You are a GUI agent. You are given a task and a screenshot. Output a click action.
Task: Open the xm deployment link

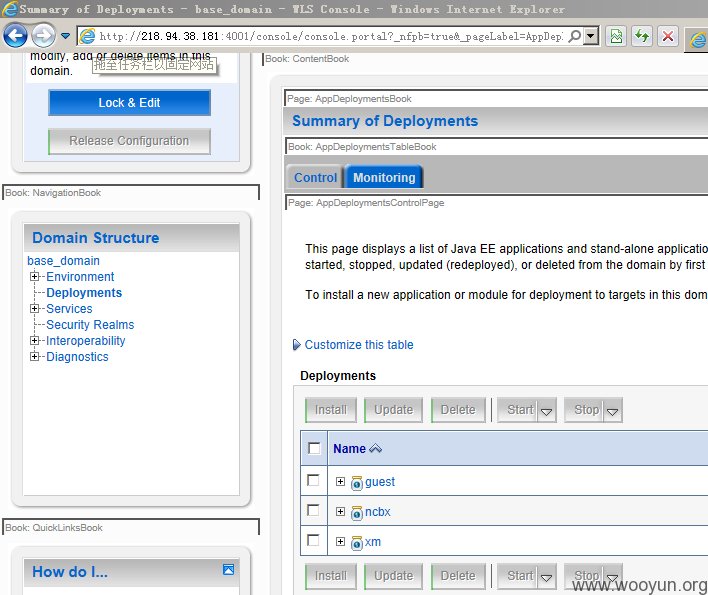(x=373, y=542)
